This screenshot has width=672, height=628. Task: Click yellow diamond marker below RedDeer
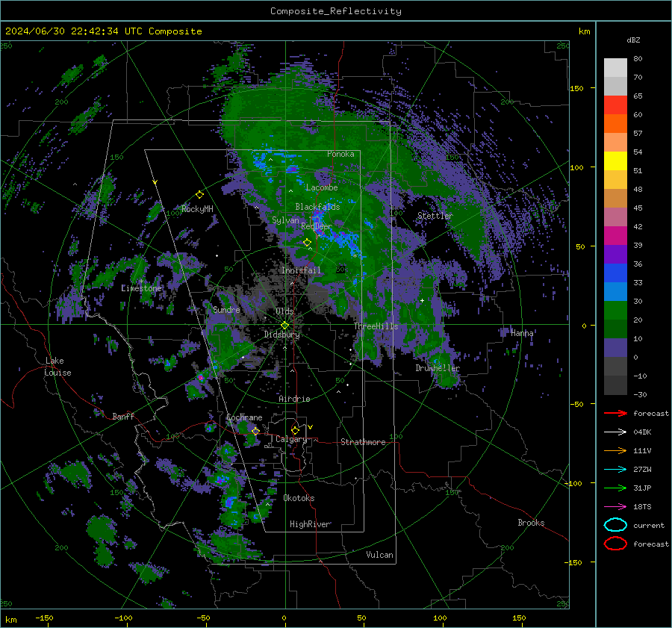tap(307, 243)
